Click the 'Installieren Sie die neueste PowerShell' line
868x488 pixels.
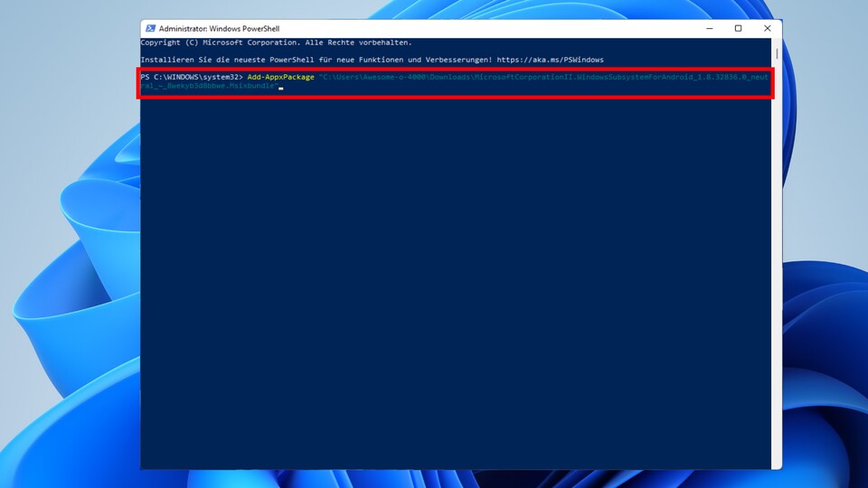372,60
